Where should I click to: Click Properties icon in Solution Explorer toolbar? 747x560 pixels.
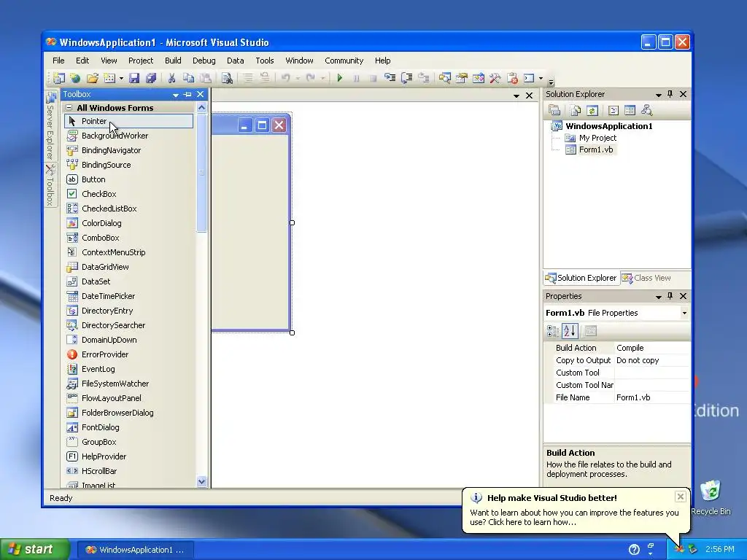pos(554,111)
